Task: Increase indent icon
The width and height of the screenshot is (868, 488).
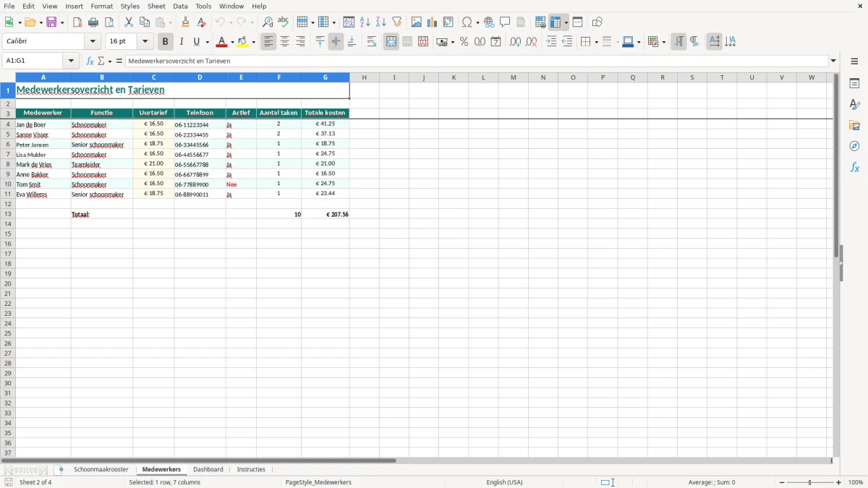Action: (551, 42)
